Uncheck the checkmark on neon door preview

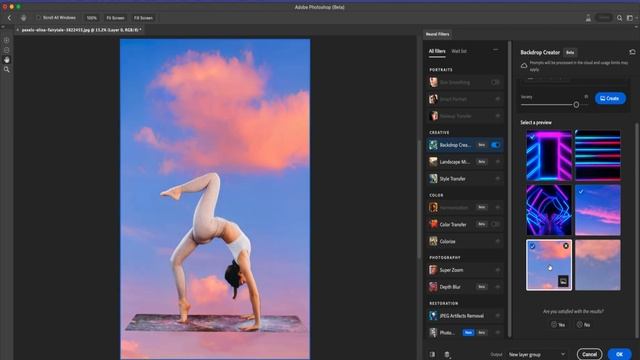532,137
